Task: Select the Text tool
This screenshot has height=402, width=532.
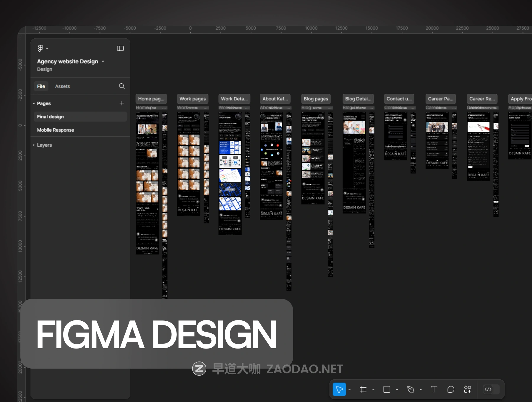Action: pos(434,389)
